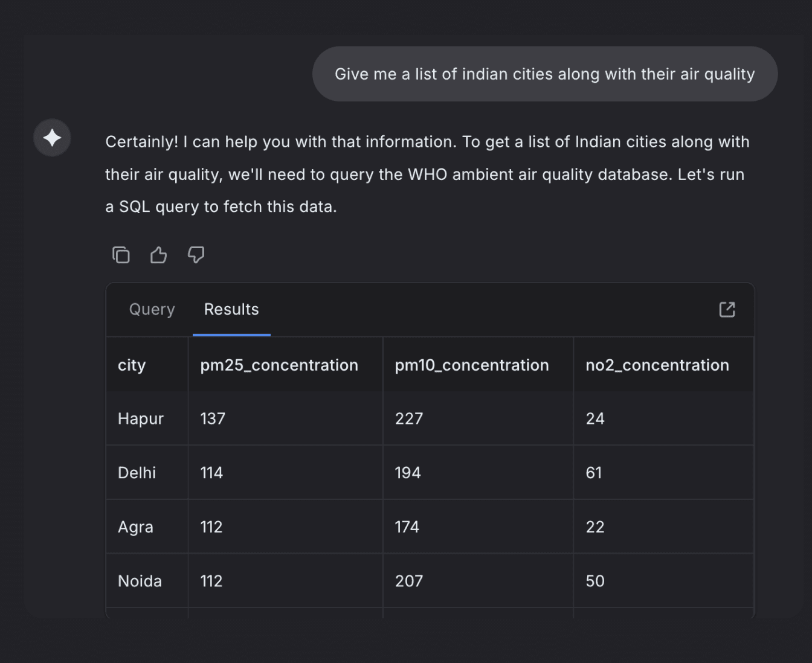Click the pm10_concentration column header
The height and width of the screenshot is (663, 812).
[471, 365]
